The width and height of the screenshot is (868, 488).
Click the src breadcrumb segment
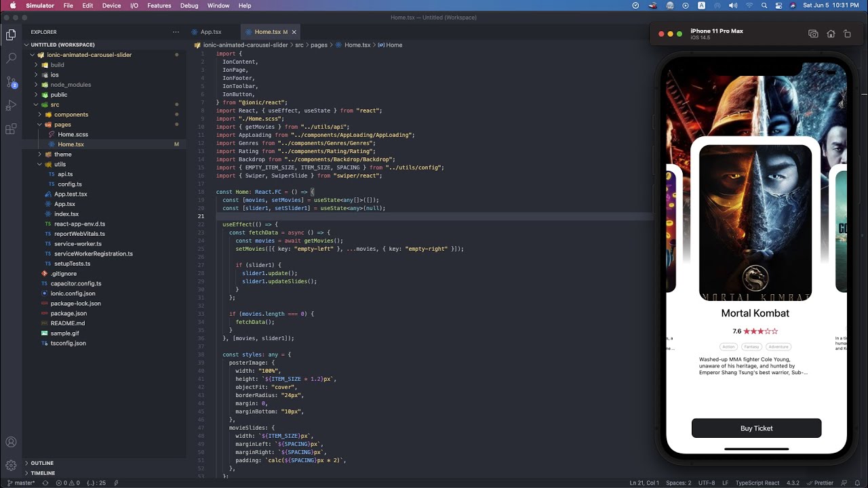tap(299, 45)
